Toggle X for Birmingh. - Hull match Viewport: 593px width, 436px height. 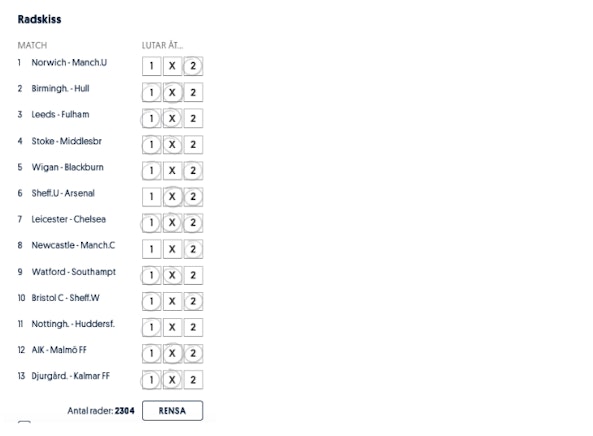coord(172,92)
